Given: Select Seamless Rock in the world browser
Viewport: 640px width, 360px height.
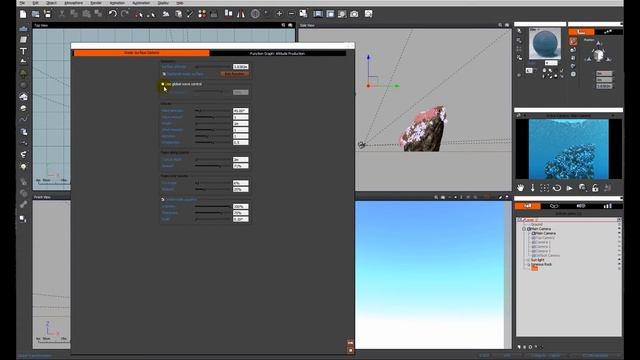Looking at the screenshot, I should point(542,264).
